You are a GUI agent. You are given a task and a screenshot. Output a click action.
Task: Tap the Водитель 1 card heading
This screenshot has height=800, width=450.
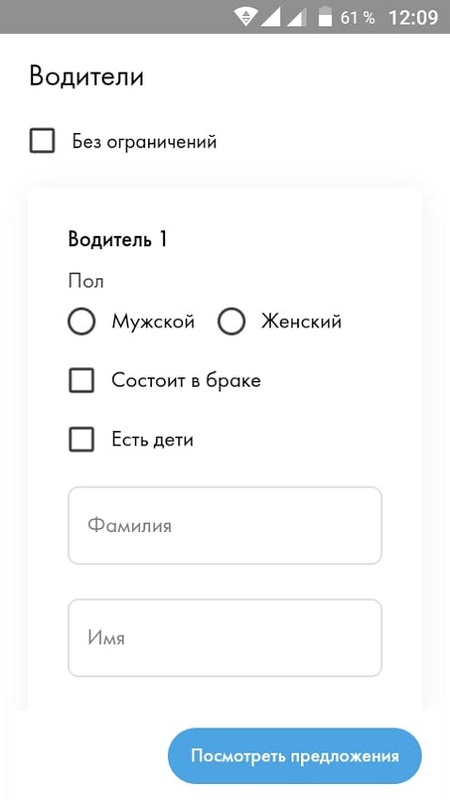tap(118, 239)
